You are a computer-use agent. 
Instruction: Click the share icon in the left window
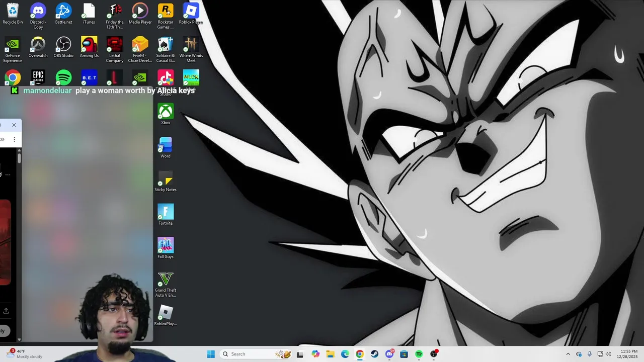pyautogui.click(x=6, y=311)
